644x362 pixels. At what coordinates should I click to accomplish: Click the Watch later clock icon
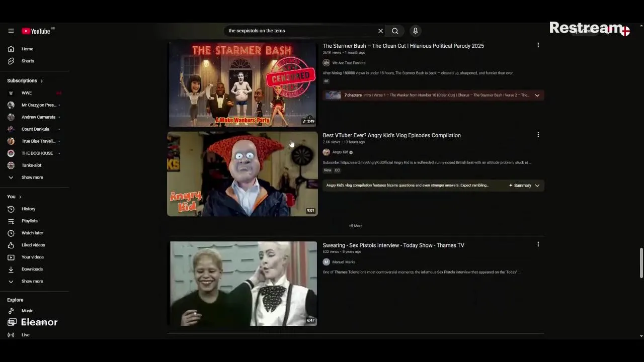point(11,233)
